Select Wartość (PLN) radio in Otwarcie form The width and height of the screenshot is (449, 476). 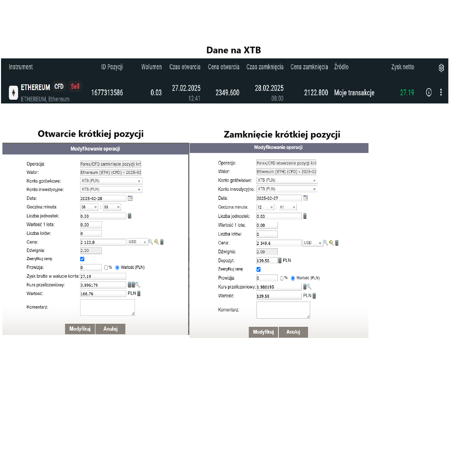117,267
